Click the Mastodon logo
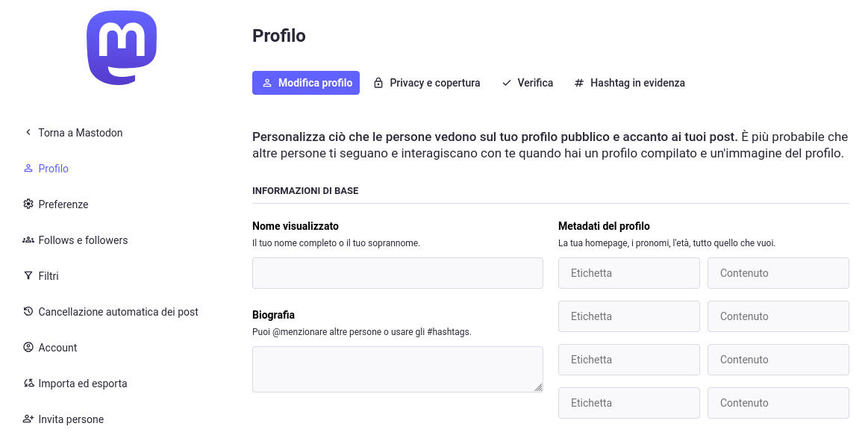This screenshot has height=438, width=868. coord(122,49)
